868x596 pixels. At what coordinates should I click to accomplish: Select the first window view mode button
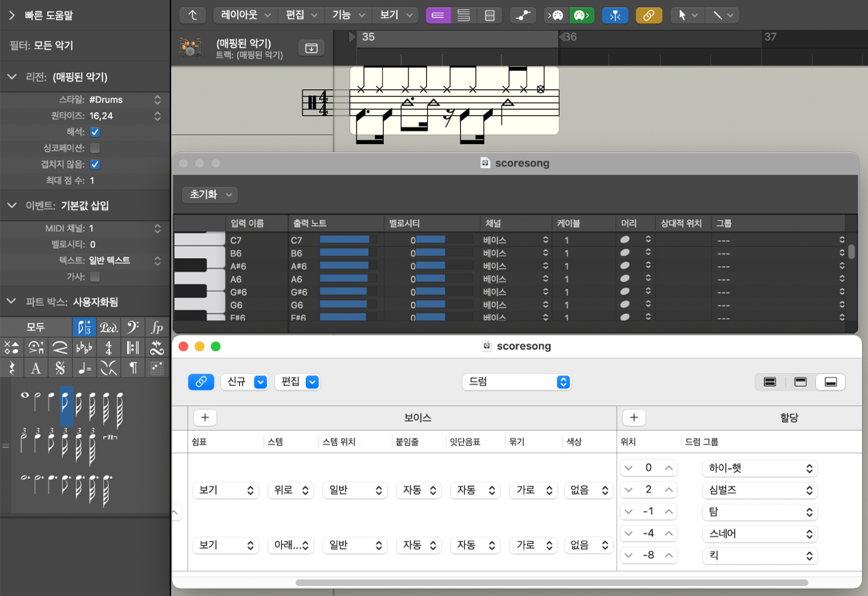click(770, 382)
